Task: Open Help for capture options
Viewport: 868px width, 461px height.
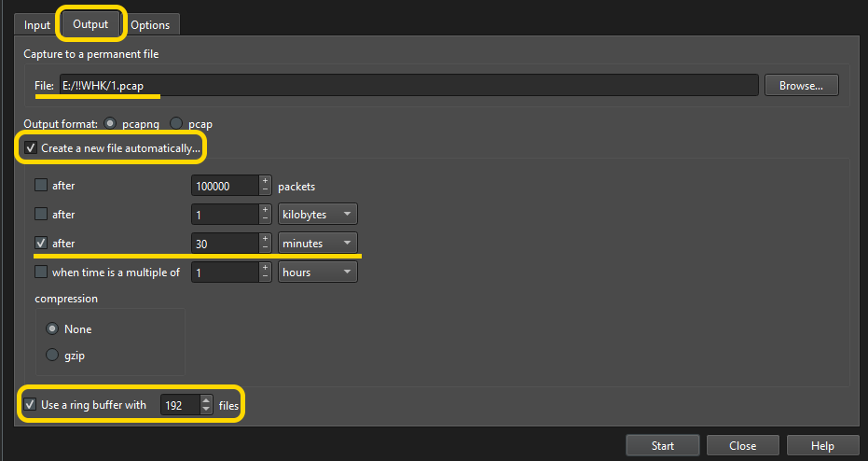Action: click(x=822, y=445)
